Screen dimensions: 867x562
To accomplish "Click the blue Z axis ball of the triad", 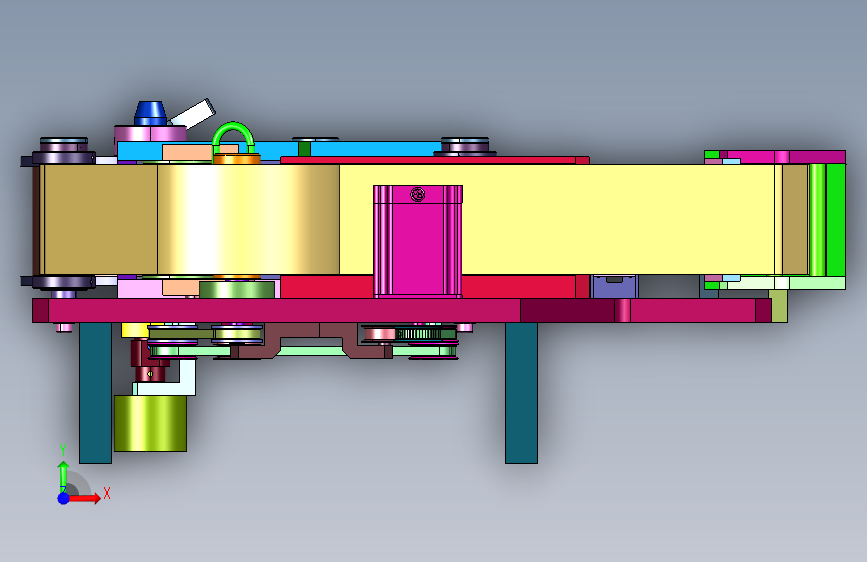I will pos(63,498).
